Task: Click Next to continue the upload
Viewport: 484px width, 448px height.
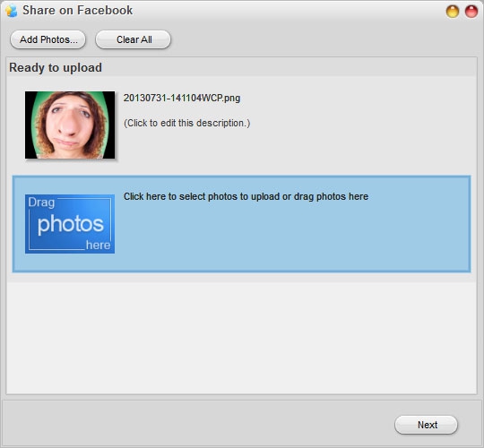Action: (x=427, y=425)
